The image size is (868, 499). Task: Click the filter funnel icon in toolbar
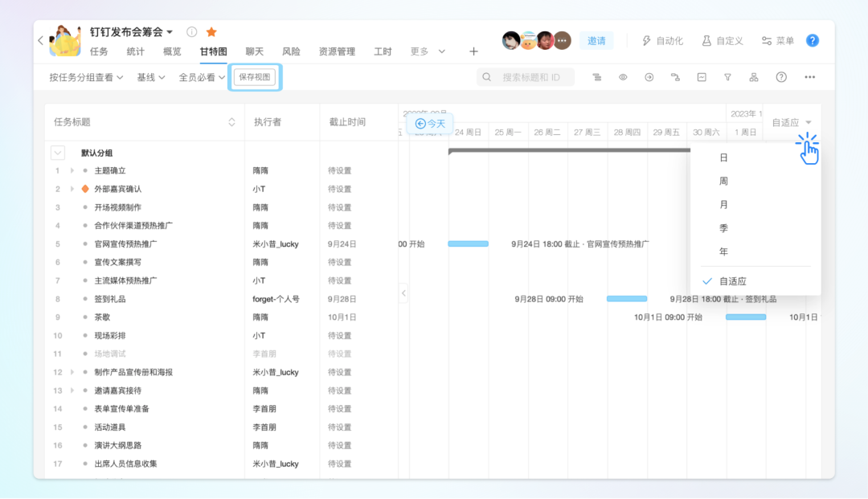[x=727, y=77]
